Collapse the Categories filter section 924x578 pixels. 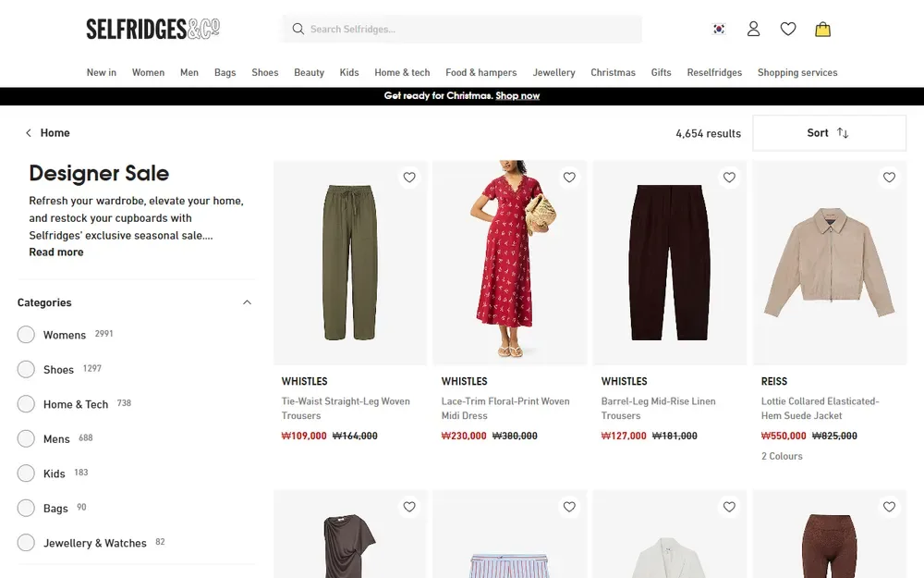pos(247,302)
